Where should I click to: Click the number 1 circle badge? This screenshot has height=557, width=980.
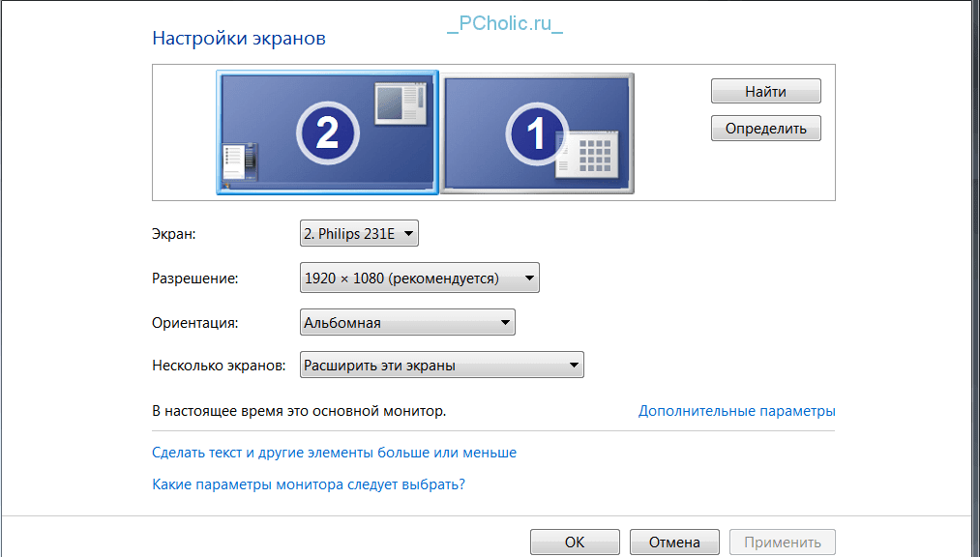537,132
